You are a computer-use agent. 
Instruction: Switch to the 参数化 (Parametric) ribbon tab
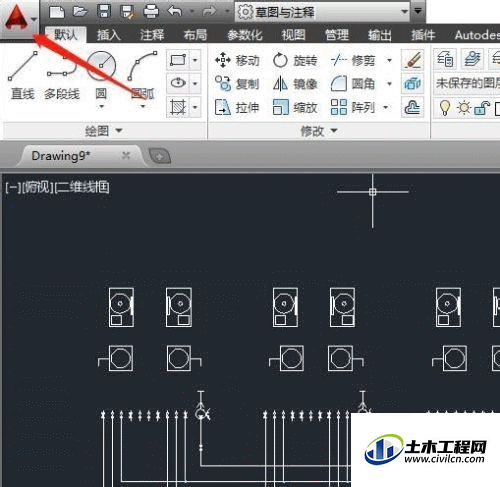(245, 35)
